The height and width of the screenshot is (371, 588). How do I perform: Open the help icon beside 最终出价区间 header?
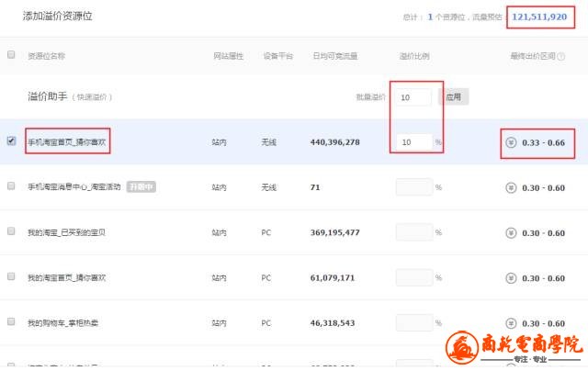click(561, 56)
